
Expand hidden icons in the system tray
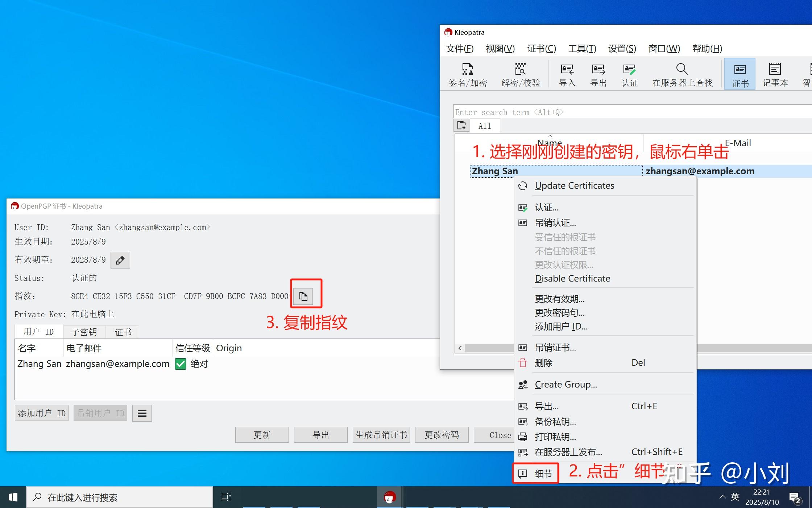[723, 497]
